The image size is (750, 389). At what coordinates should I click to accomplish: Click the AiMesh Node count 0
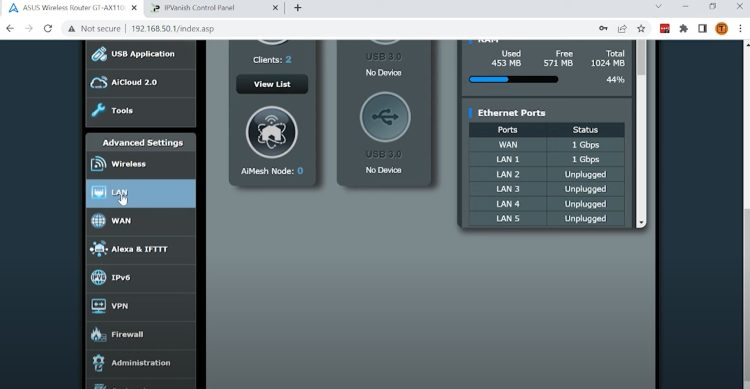(x=300, y=171)
